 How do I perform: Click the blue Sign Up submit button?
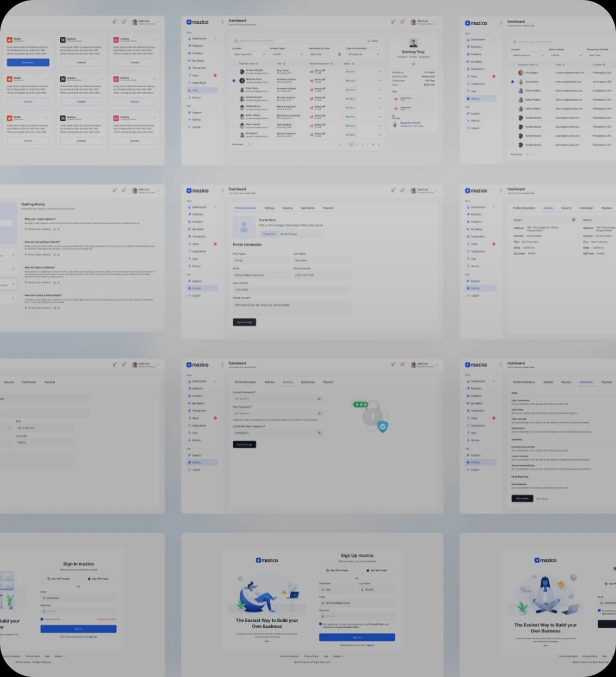(x=357, y=637)
